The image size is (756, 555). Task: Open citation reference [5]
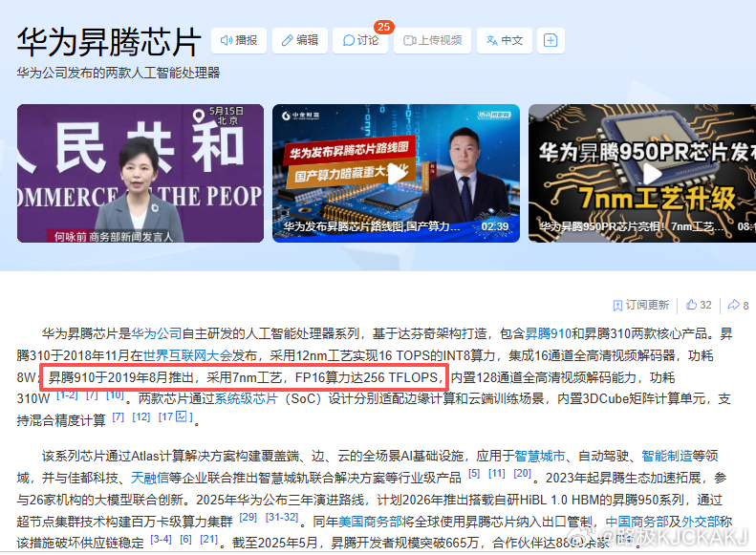[x=474, y=474]
